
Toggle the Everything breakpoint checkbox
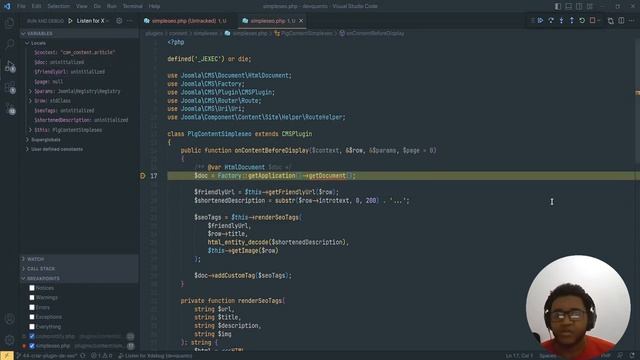[32, 327]
